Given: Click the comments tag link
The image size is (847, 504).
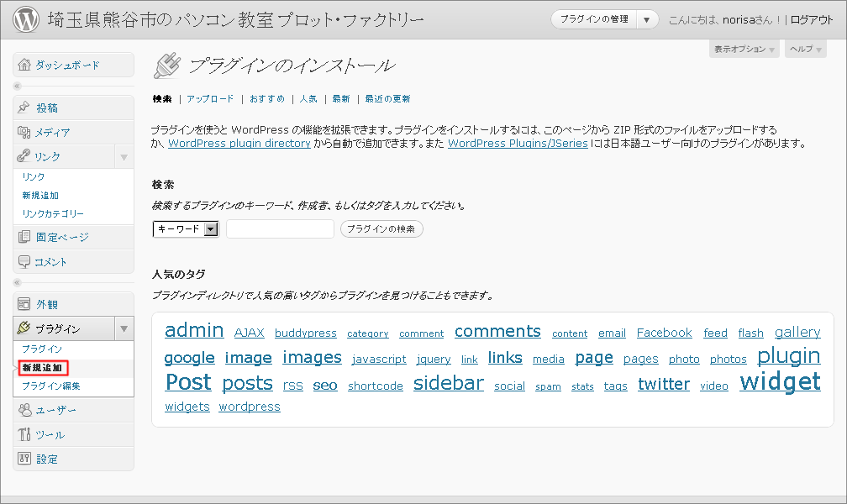Looking at the screenshot, I should 497,331.
